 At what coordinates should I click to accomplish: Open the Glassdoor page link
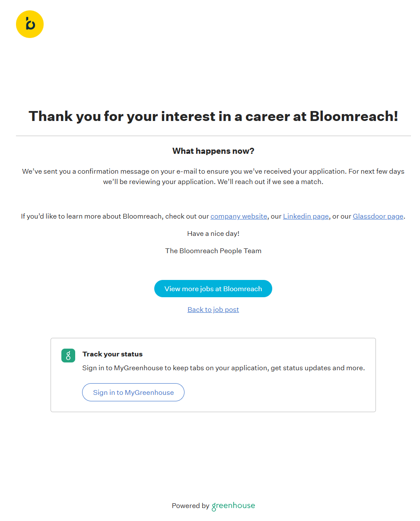click(x=378, y=216)
